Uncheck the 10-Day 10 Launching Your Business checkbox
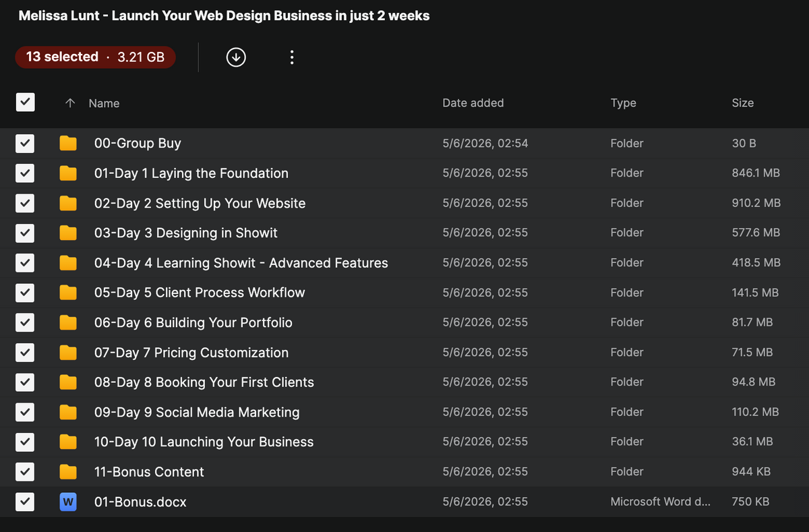Screen dimensions: 809x532 [25, 442]
